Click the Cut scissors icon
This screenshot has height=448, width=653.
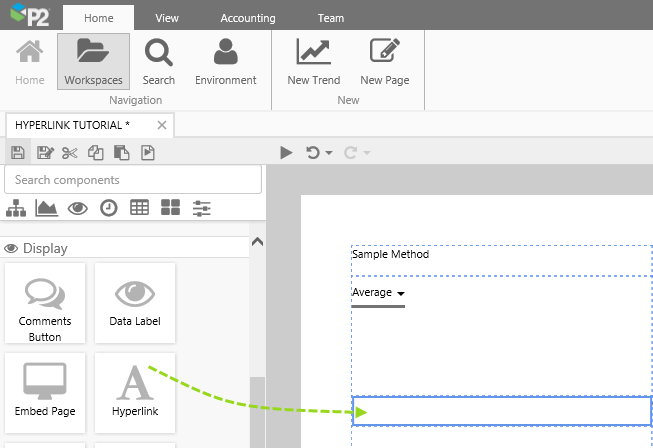pos(69,153)
